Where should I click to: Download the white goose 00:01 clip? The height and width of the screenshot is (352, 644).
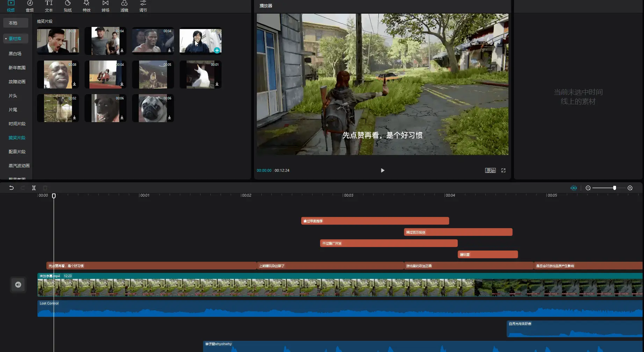[x=217, y=84]
